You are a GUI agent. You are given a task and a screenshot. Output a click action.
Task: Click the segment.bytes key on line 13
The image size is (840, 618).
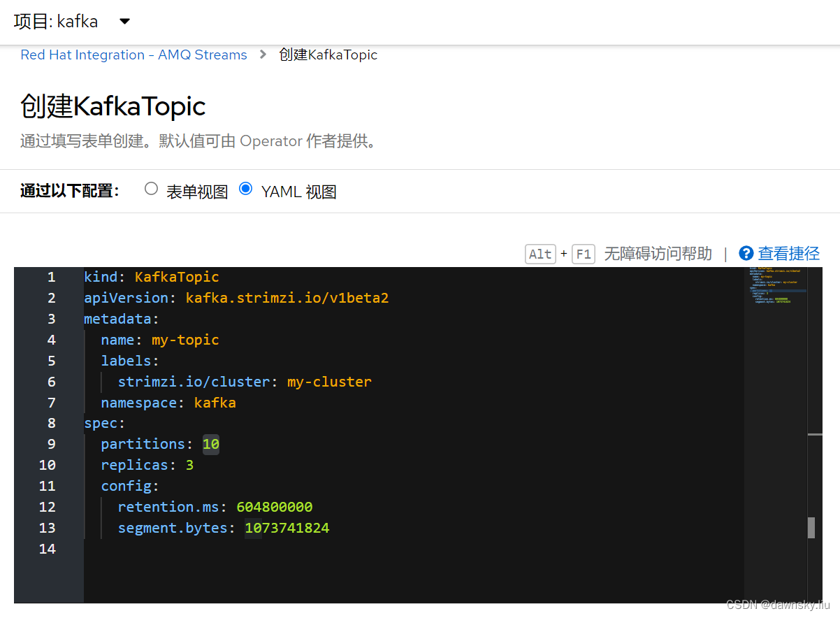(x=173, y=528)
